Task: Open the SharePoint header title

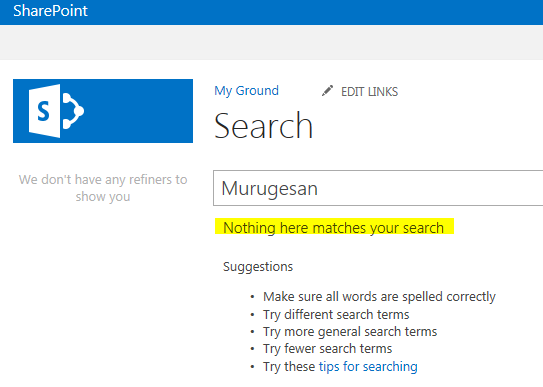Action: coord(50,11)
